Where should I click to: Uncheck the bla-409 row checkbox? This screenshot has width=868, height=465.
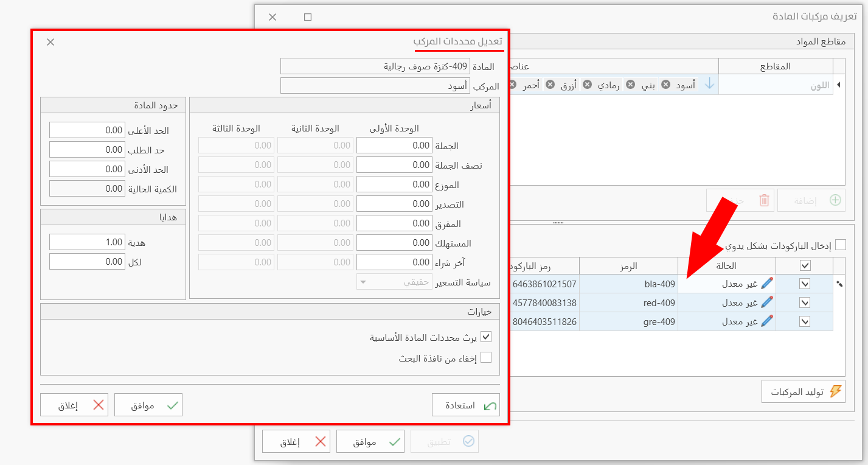805,284
